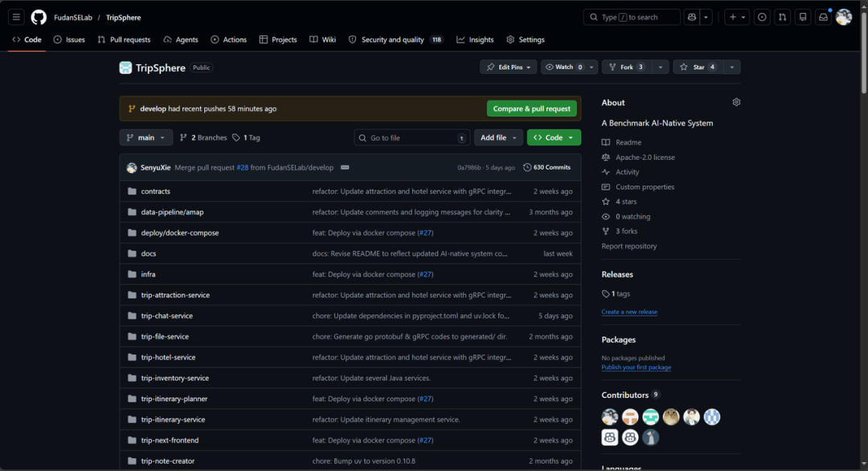Open the Add file dropdown
Viewport: 868px width, 471px height.
tap(498, 137)
